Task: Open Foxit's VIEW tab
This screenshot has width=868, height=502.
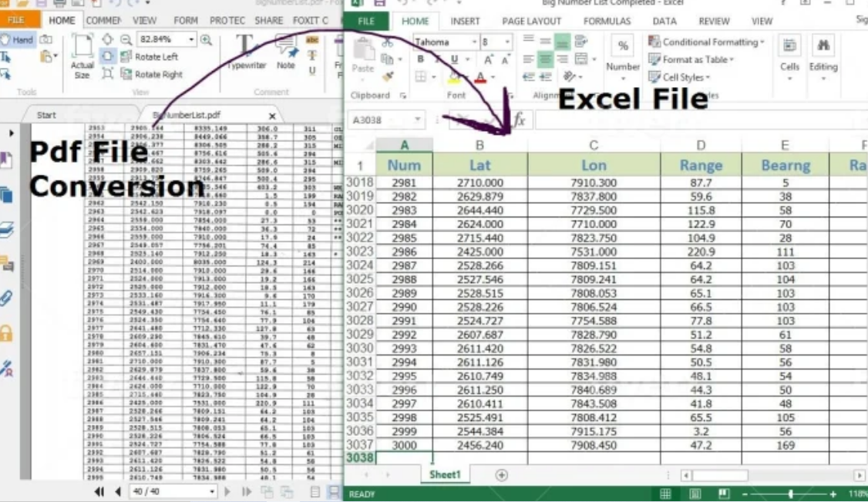Action: click(145, 21)
